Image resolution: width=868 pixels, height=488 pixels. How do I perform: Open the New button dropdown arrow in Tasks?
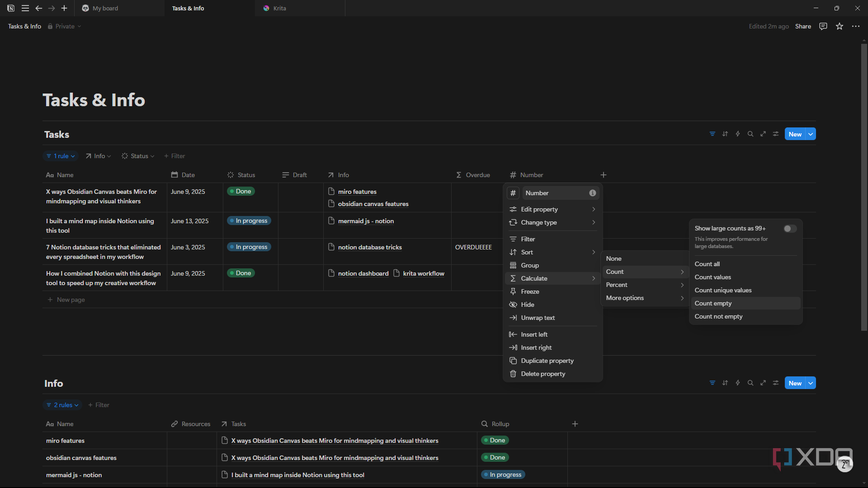click(811, 134)
